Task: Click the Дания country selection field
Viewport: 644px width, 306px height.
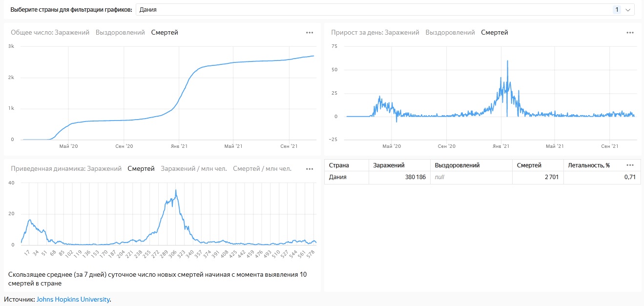Action: (x=371, y=10)
